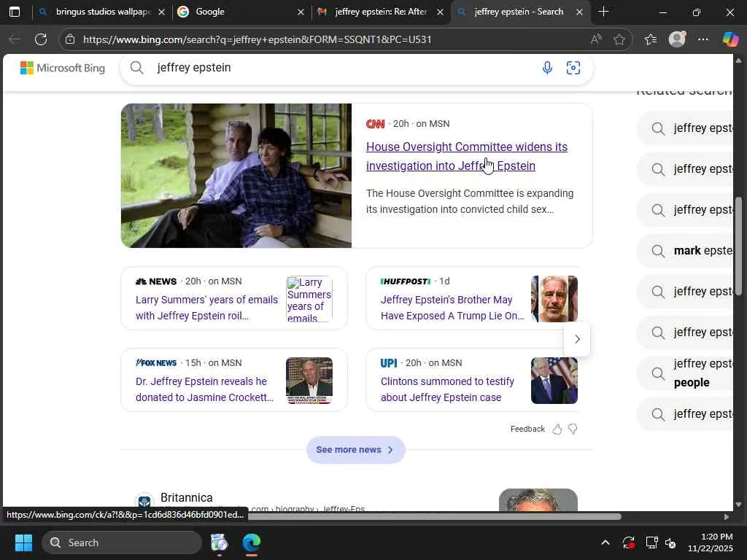Close the Google tab
Viewport: 747px width, 560px height.
tap(301, 12)
